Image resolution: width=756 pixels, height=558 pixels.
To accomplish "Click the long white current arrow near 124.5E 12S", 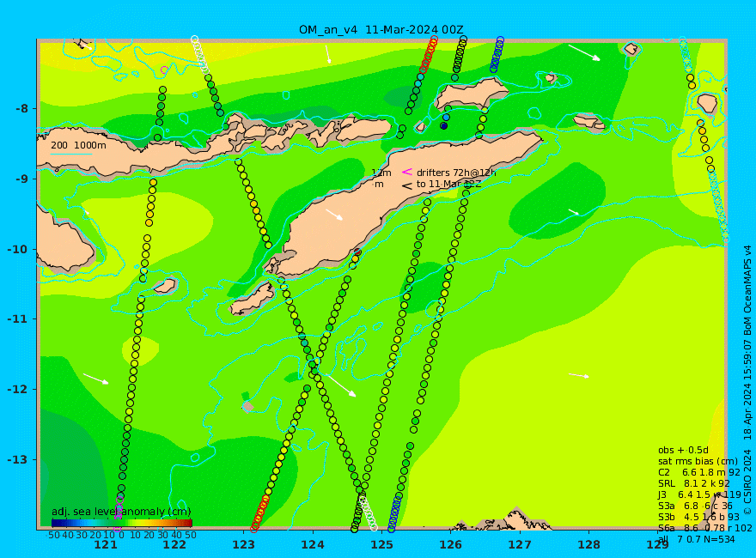I will (x=341, y=385).
